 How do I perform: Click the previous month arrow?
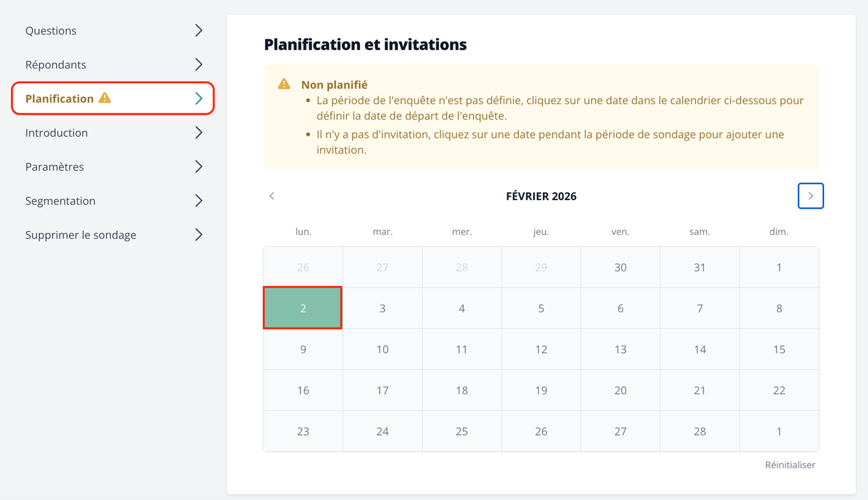(x=272, y=195)
